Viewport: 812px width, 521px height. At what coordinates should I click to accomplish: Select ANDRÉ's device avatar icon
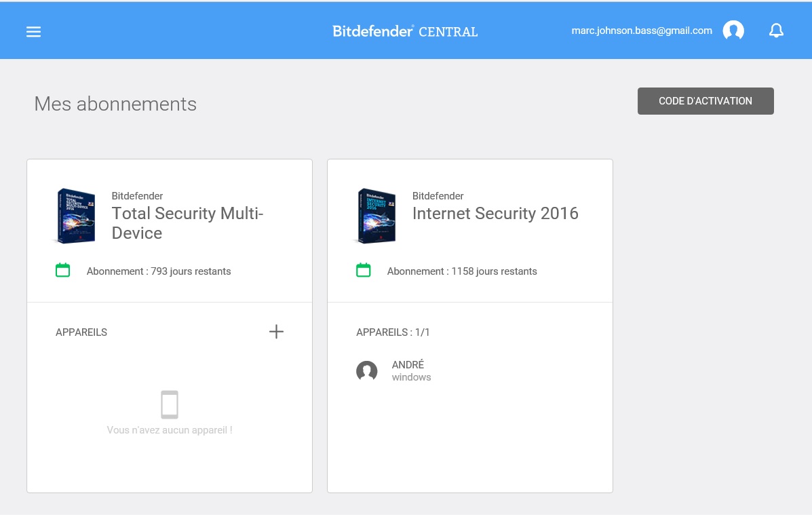pyautogui.click(x=366, y=371)
